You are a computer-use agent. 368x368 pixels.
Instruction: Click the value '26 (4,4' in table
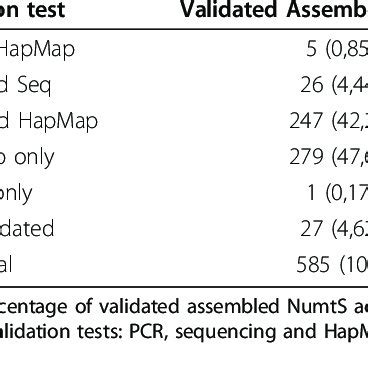[x=334, y=86]
